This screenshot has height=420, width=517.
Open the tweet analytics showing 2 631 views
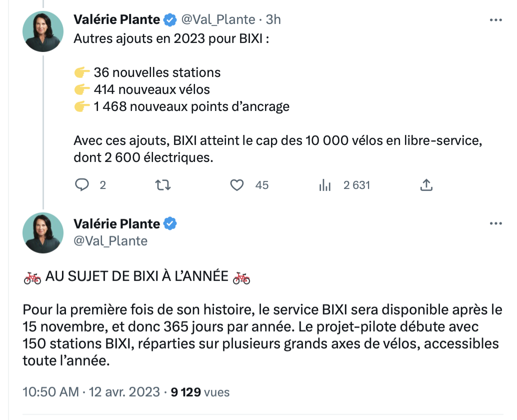[x=325, y=185]
